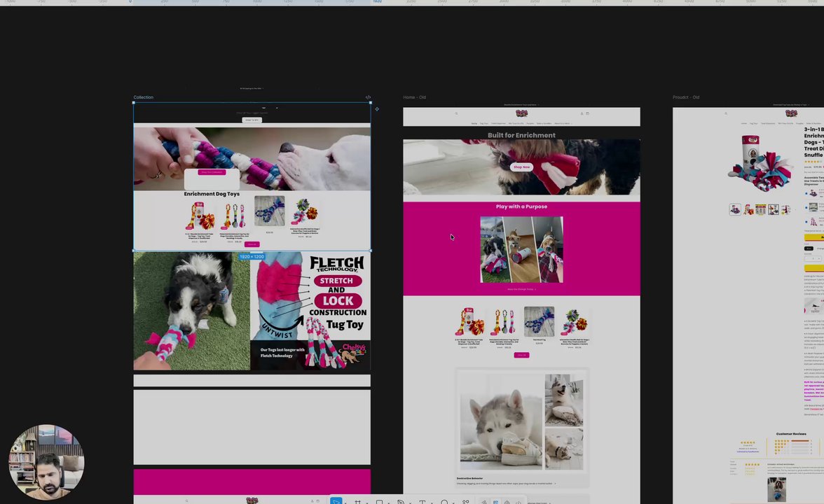Click the white button in Collection dark header
Screen dimensions: 824x504
[x=252, y=120]
